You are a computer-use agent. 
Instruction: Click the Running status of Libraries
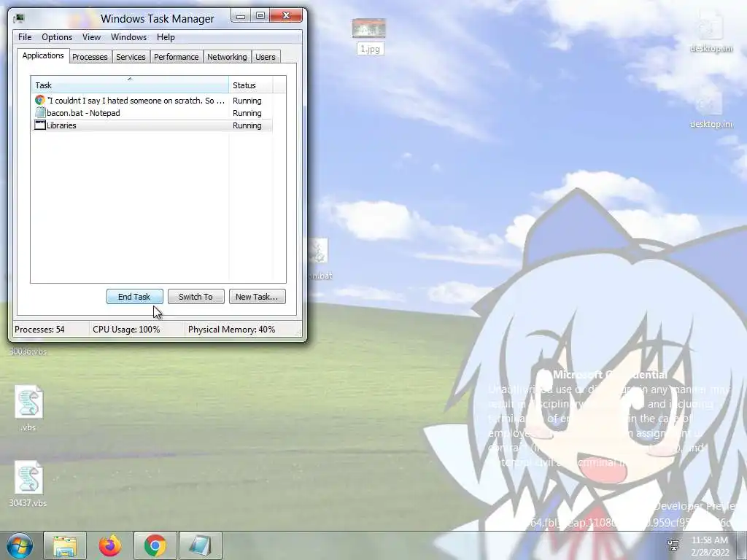[x=247, y=125]
